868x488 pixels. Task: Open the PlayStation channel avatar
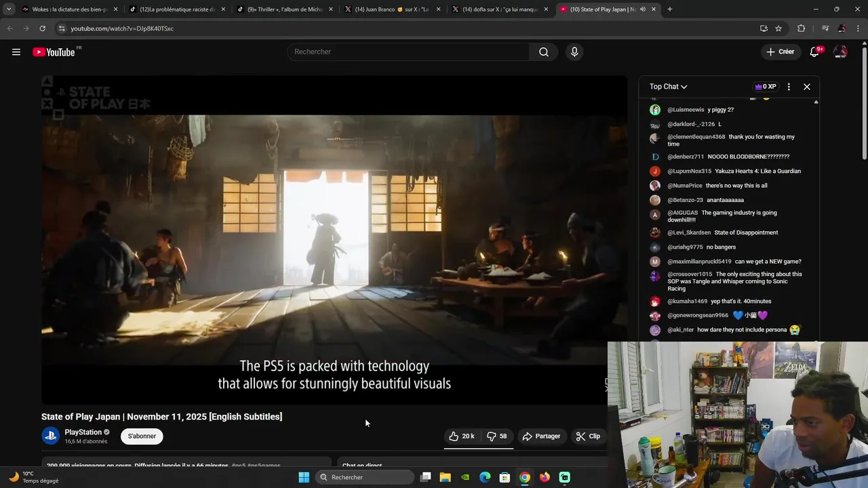51,436
